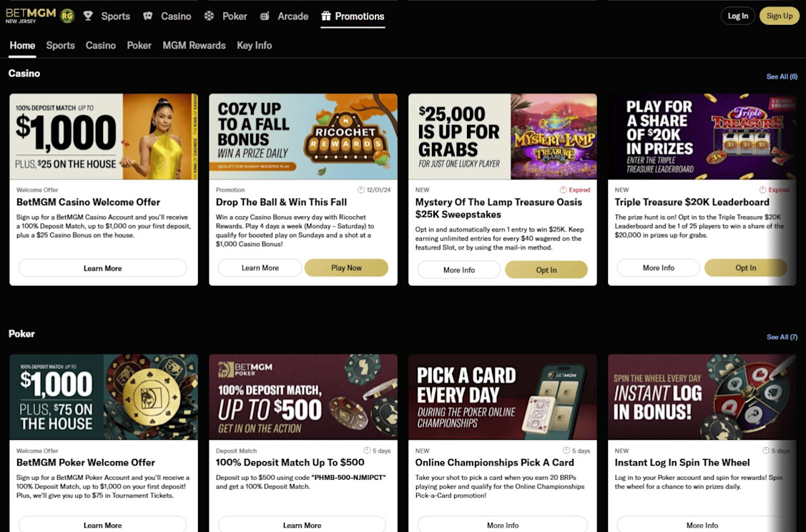Viewport: 806px width, 532px height.
Task: Click the Casino cards icon
Action: pyautogui.click(x=148, y=16)
